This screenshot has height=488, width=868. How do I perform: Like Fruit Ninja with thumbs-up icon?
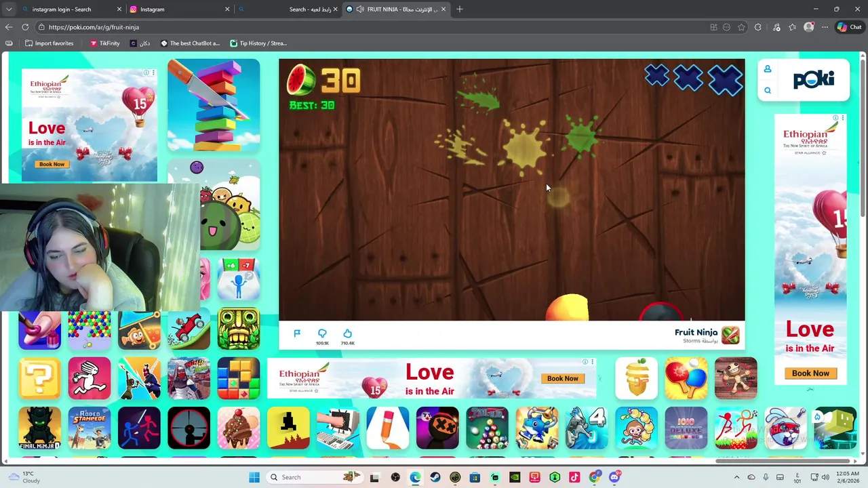pos(347,333)
